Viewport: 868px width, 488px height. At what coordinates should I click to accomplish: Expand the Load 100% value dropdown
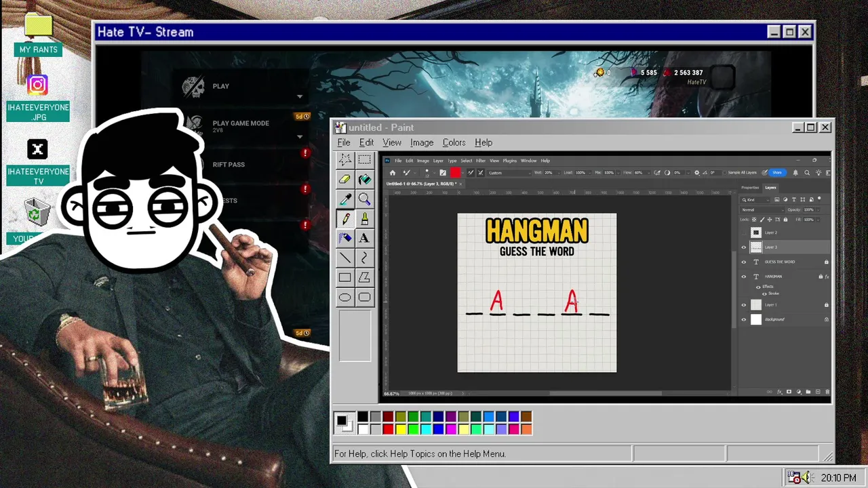(x=589, y=173)
